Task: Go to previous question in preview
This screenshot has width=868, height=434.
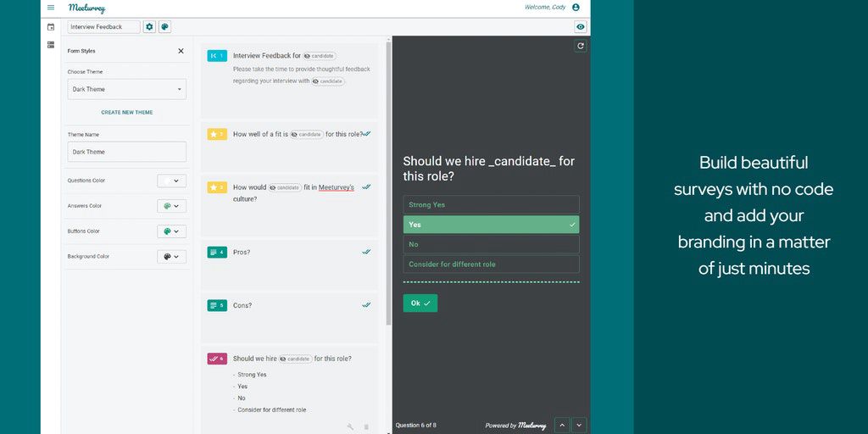Action: (x=562, y=425)
